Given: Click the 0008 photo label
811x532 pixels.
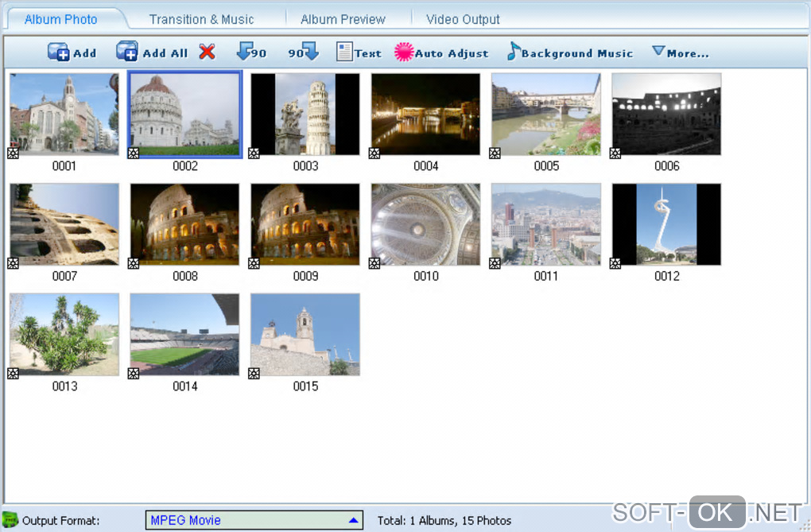Looking at the screenshot, I should (185, 277).
